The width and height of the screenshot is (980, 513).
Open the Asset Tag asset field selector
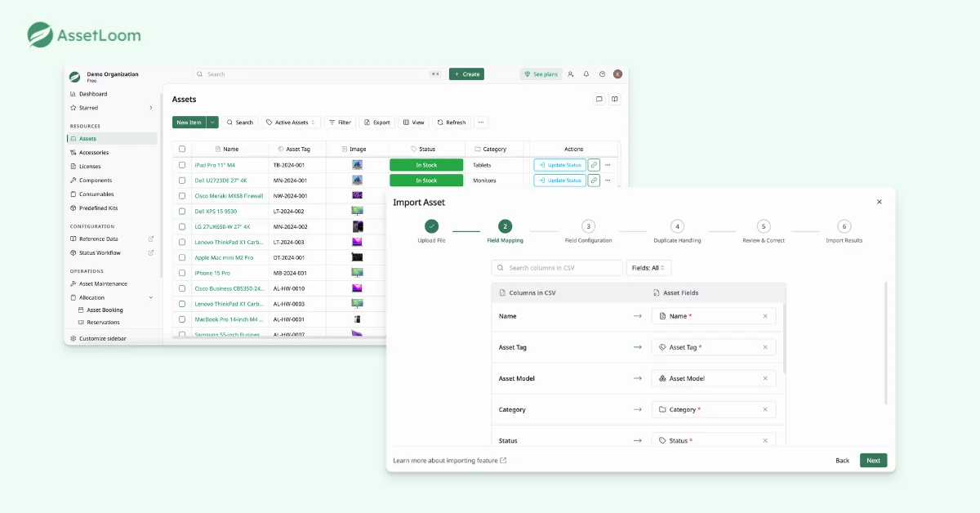pos(714,347)
